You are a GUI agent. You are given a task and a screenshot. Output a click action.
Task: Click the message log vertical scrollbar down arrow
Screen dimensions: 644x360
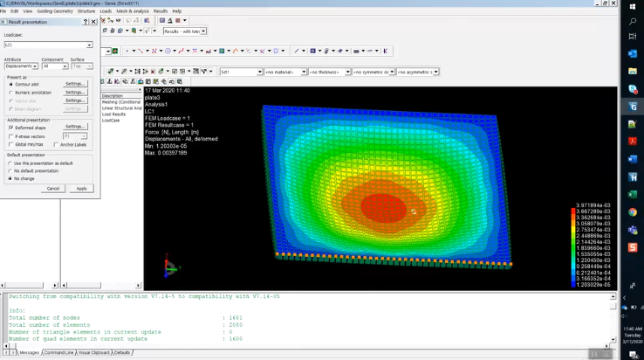(x=613, y=339)
